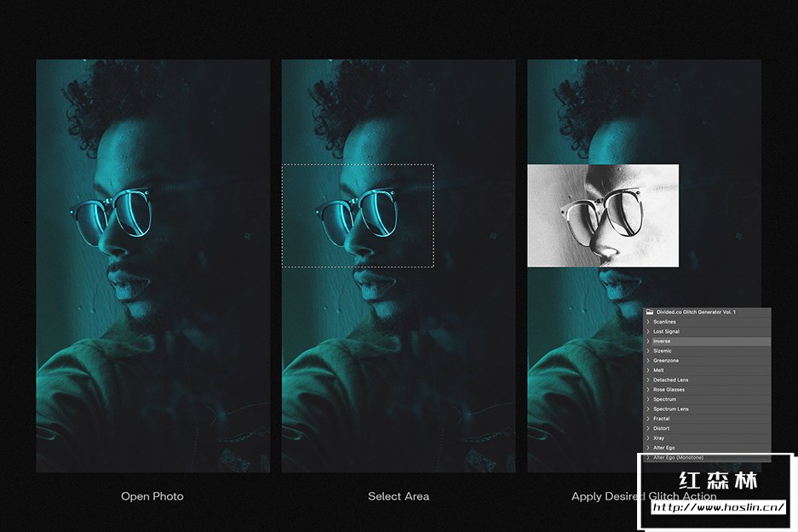This screenshot has height=532, width=798.
Task: Expand the Melt action chevron
Action: click(648, 370)
